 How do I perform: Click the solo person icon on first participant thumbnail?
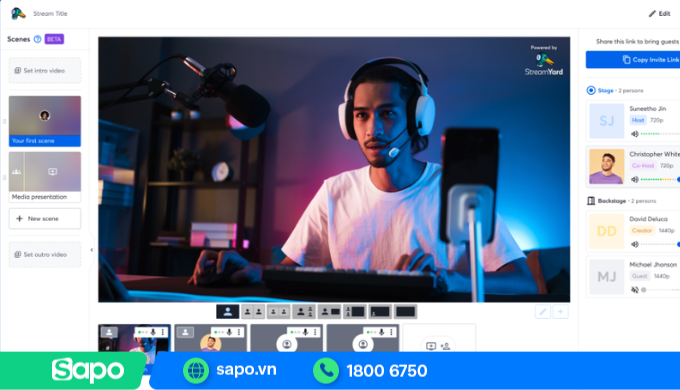(109, 332)
